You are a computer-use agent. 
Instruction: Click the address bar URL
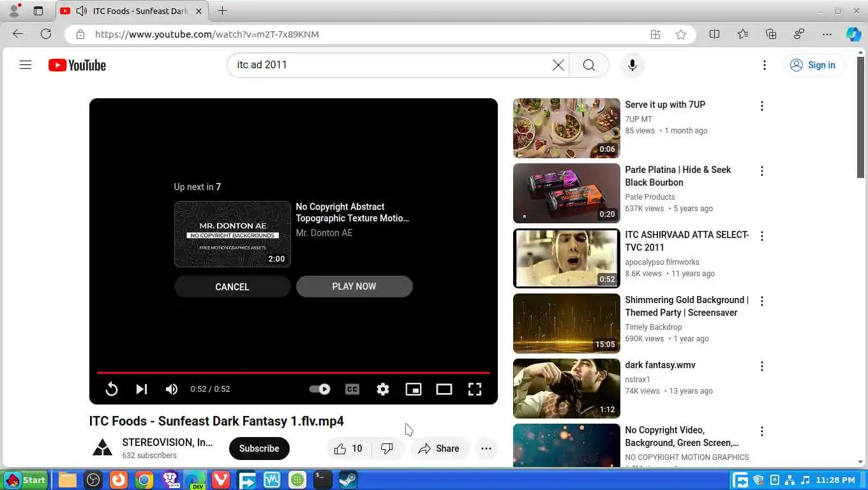[x=207, y=34]
